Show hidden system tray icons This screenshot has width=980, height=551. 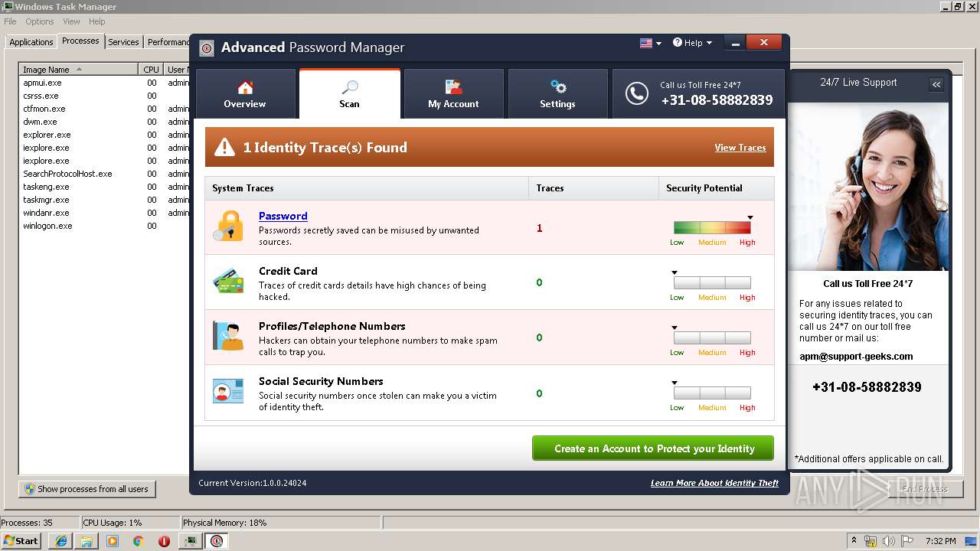854,540
